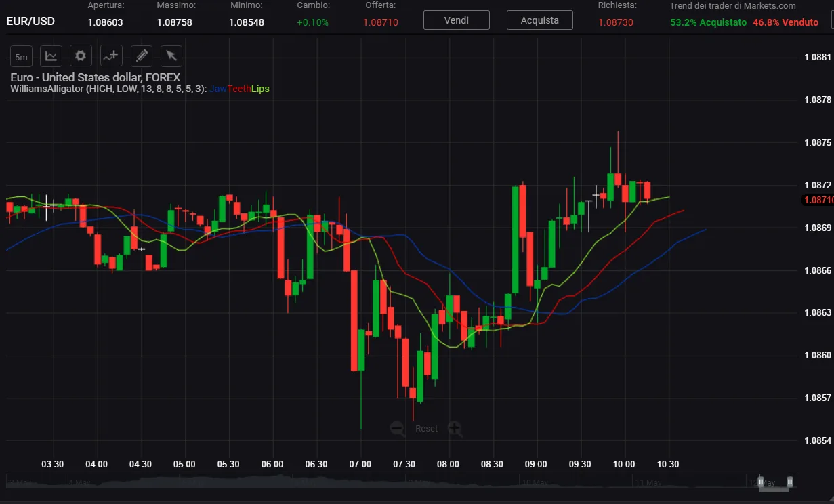Click the 07:00 time axis label
834x504 pixels.
(x=360, y=464)
